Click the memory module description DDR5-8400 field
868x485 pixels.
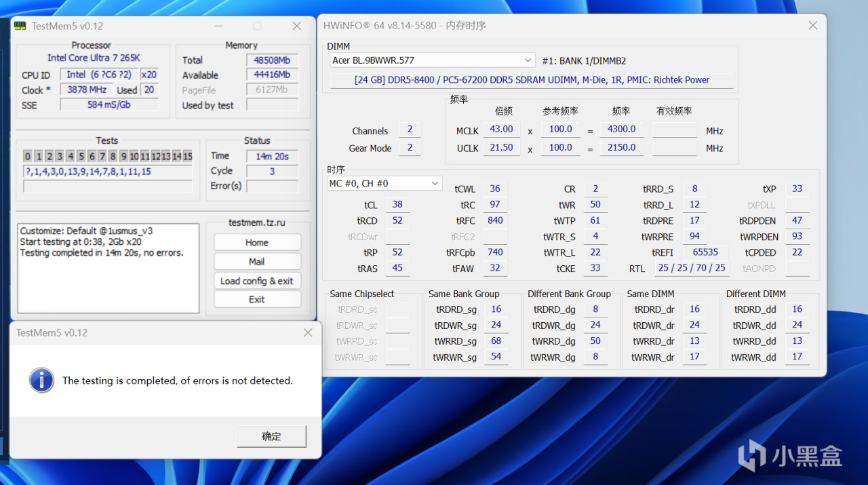532,80
